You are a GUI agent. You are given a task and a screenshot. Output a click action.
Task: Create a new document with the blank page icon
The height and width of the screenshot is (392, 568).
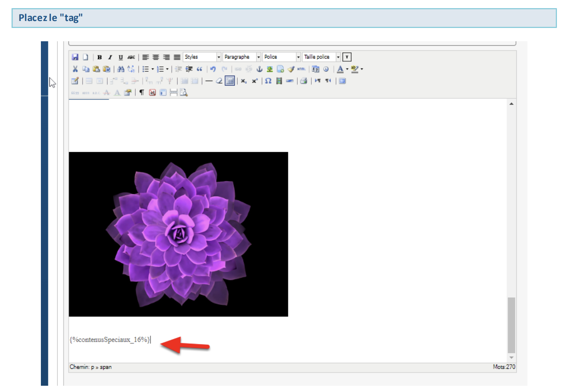[x=85, y=57]
